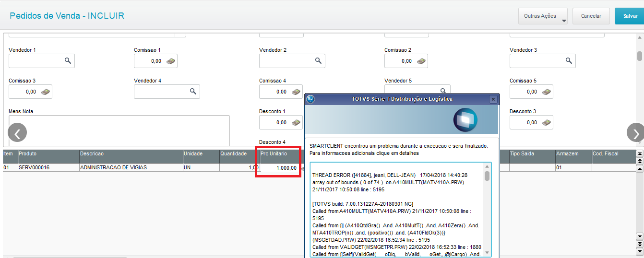
Task: Open Vendedor 3 search magnifier
Action: point(569,61)
